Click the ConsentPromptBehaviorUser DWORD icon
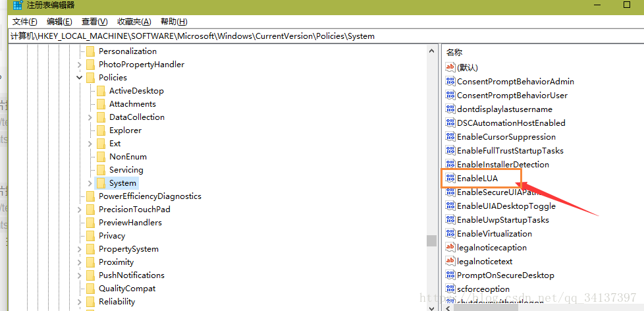Screen dimensions: 644x311 click(x=450, y=96)
